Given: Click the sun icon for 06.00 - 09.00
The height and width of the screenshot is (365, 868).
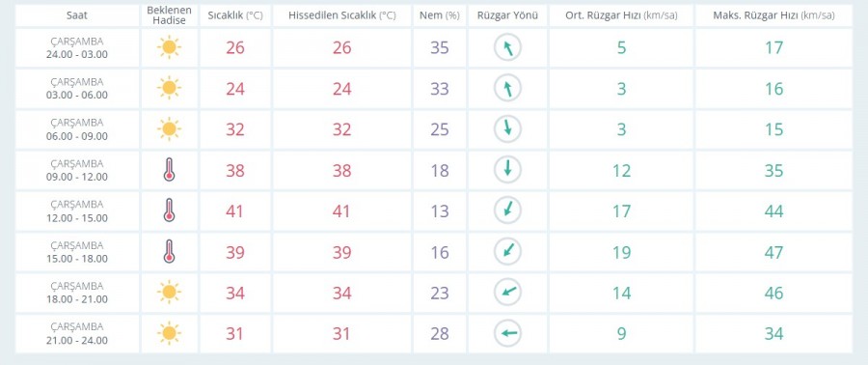Looking at the screenshot, I should (x=169, y=129).
